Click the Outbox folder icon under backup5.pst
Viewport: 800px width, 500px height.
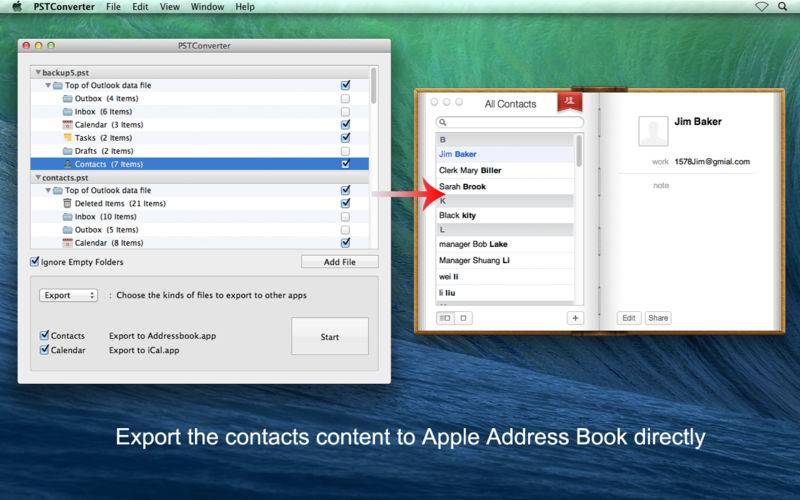[67, 98]
